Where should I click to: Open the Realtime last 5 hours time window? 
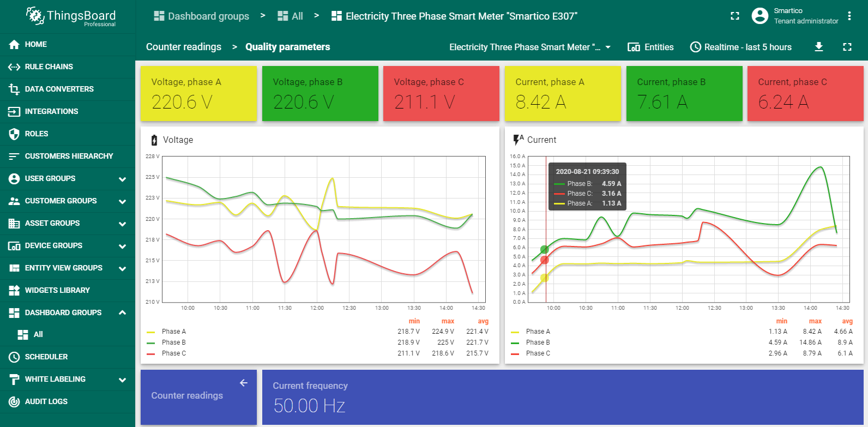[740, 47]
